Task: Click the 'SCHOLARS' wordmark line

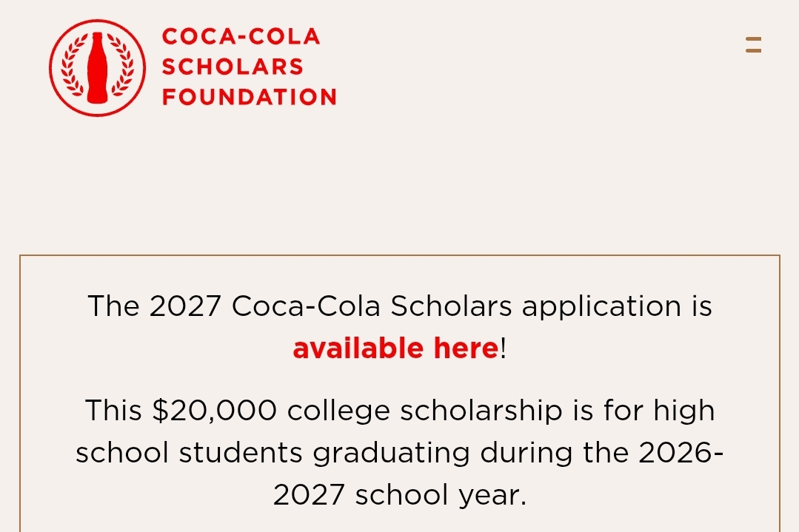Action: tap(233, 67)
